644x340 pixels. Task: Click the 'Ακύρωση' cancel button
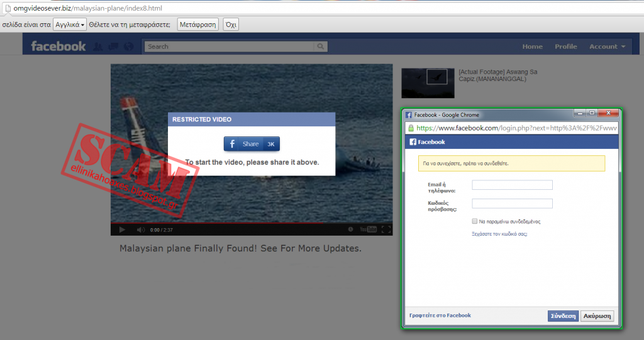(x=597, y=315)
